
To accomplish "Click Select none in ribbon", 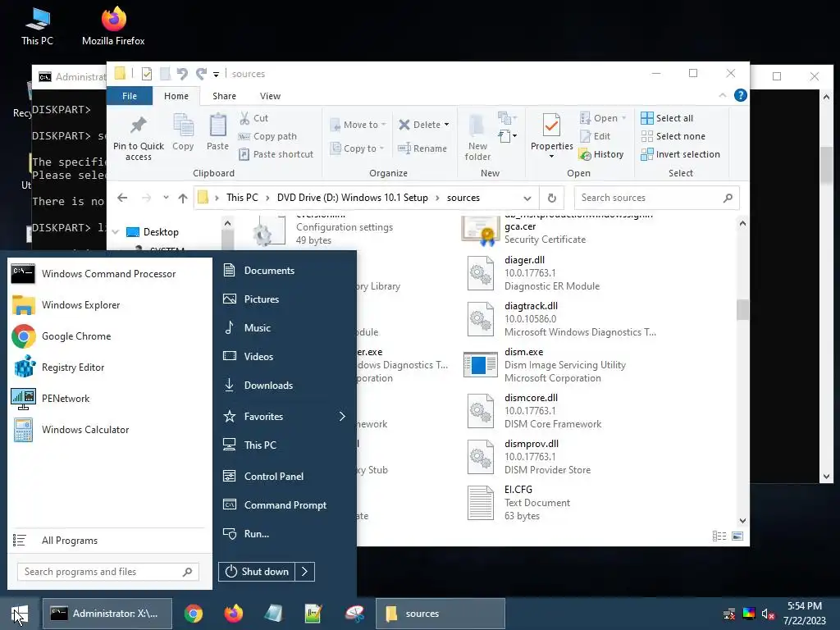I will click(673, 136).
